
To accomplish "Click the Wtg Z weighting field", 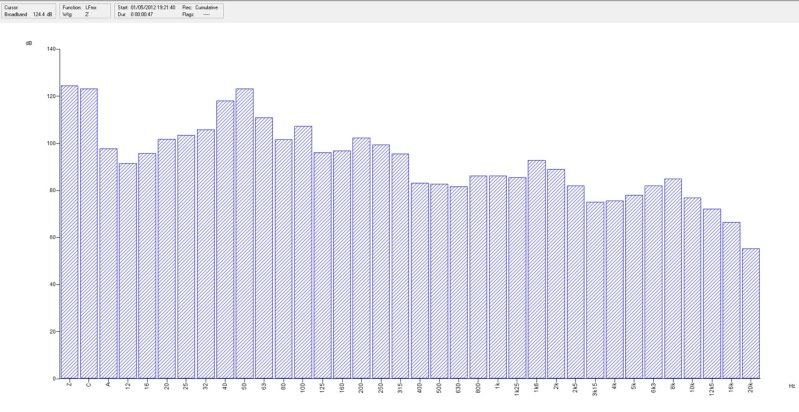I will coord(75,14).
